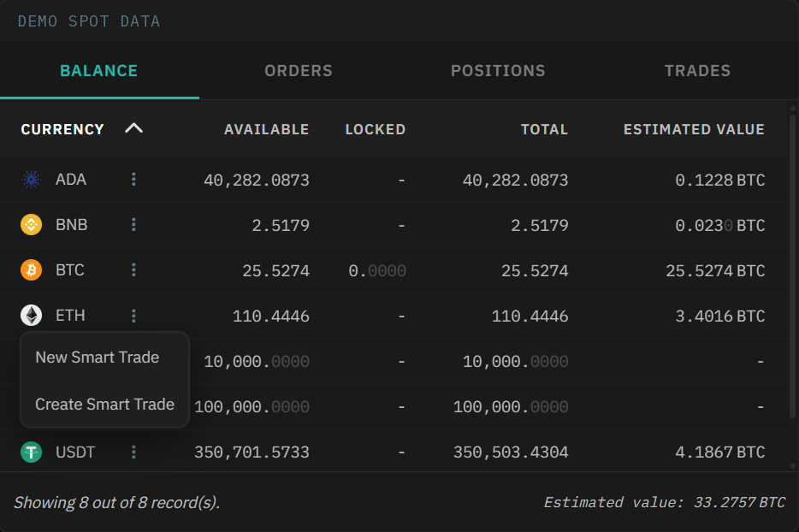The width and height of the screenshot is (799, 532).
Task: Open the three-dot menu for BNB
Action: 133,225
